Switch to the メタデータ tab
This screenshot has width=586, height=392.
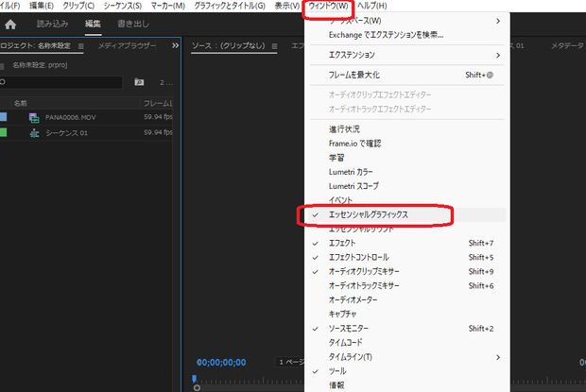567,46
